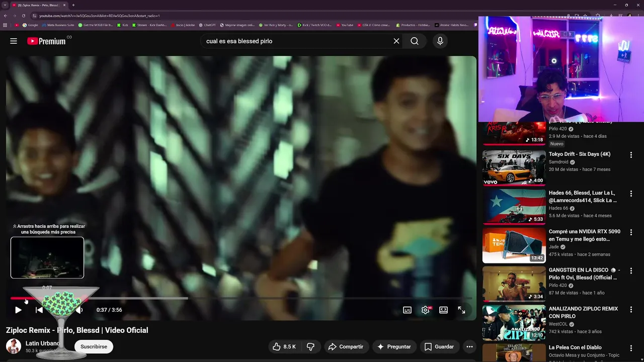Go to the previous video
Viewport: 644px width, 362px height.
(39, 310)
